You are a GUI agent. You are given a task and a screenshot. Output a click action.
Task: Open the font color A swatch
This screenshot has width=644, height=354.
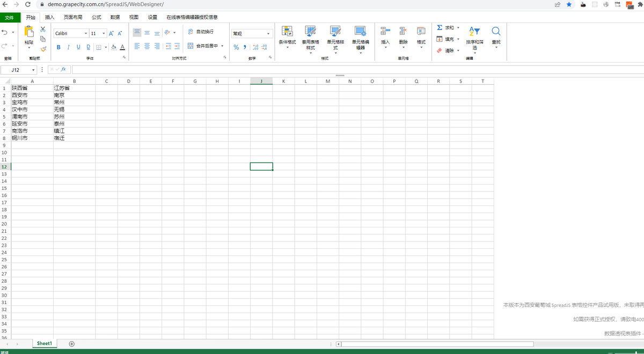pyautogui.click(x=122, y=47)
